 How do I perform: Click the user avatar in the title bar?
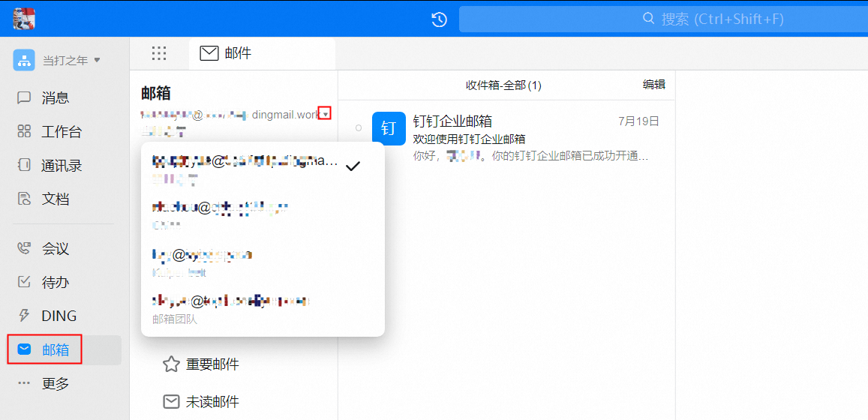[24, 19]
